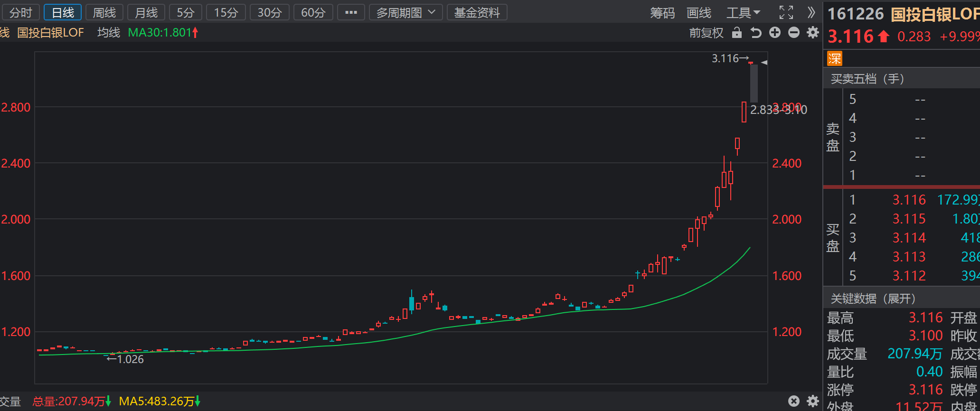
Task: Open the 工具 dropdown menu
Action: [x=743, y=13]
